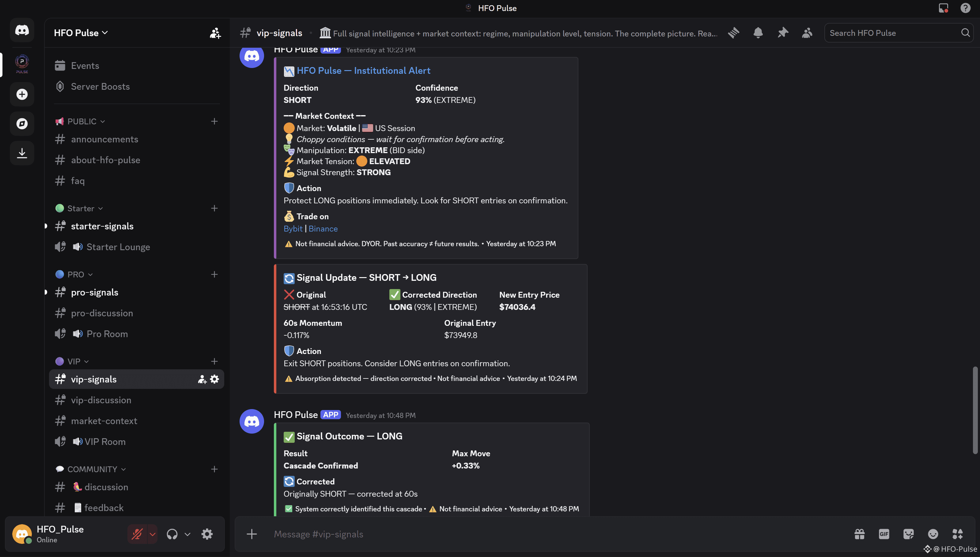The width and height of the screenshot is (980, 557).
Task: Add a new server
Action: [x=22, y=94]
